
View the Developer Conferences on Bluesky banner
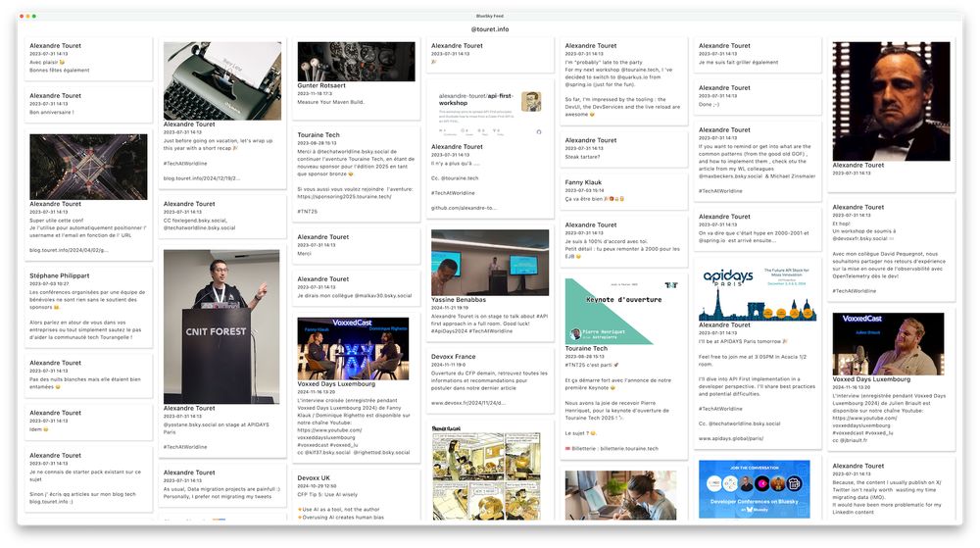coord(754,489)
